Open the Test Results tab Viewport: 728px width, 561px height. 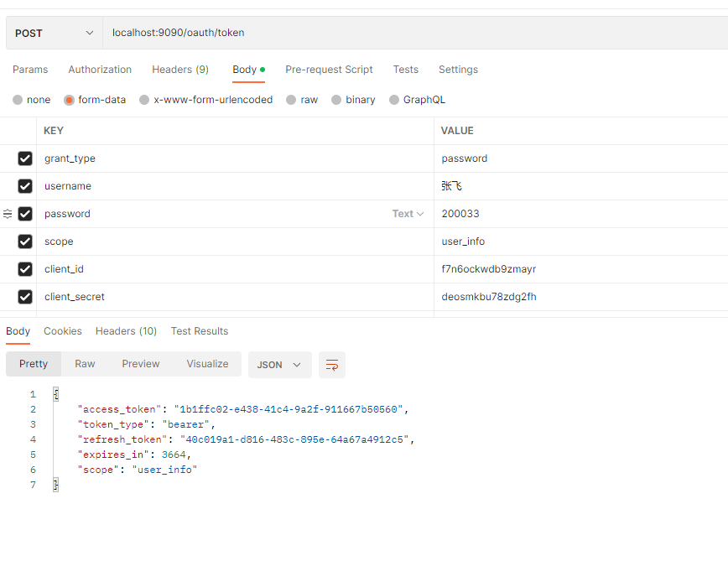tap(200, 331)
